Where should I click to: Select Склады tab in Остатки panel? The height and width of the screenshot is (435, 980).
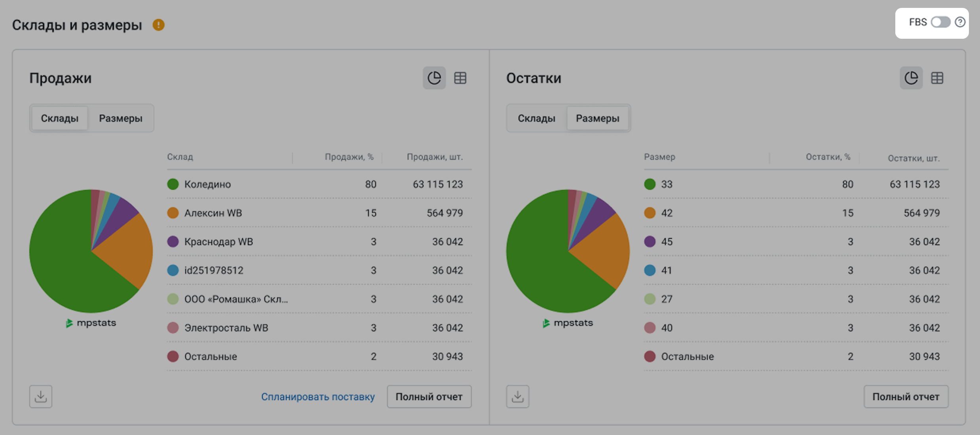[536, 118]
